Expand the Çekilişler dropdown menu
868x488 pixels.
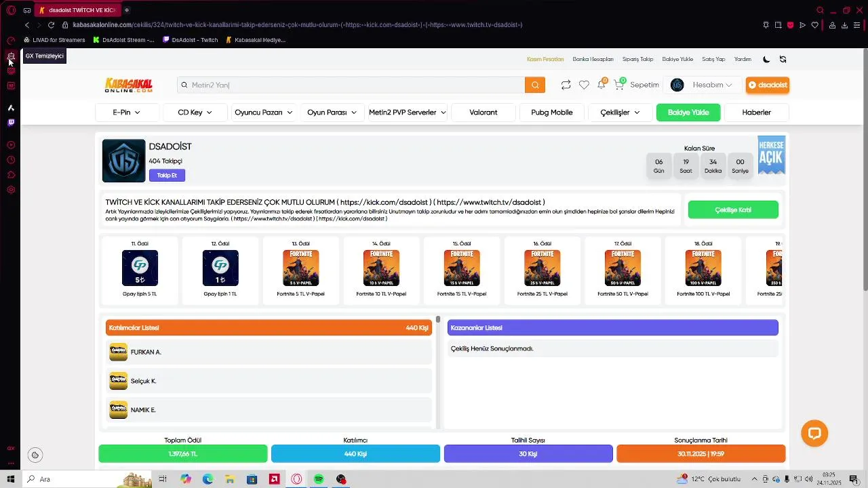(620, 113)
